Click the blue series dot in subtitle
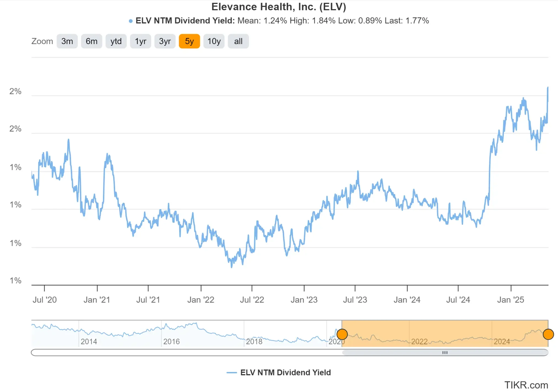 [x=131, y=21]
